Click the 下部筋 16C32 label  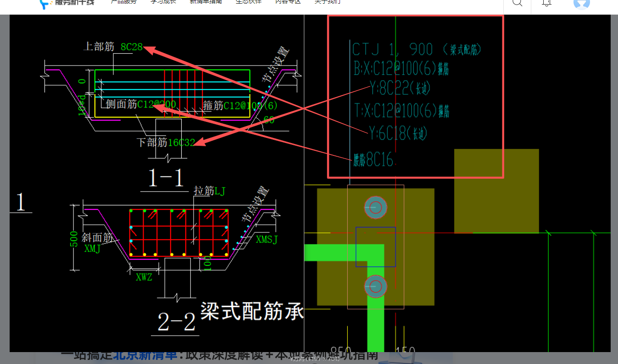coord(166,143)
